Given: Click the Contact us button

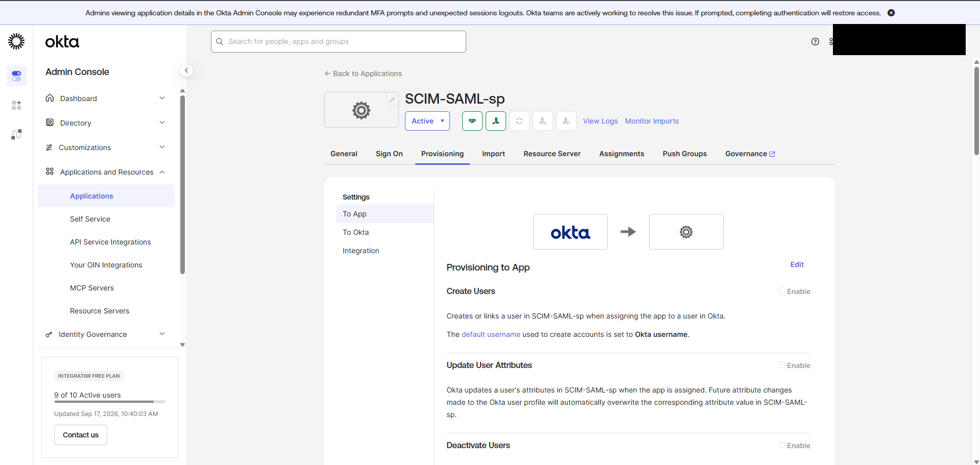Looking at the screenshot, I should (x=81, y=435).
